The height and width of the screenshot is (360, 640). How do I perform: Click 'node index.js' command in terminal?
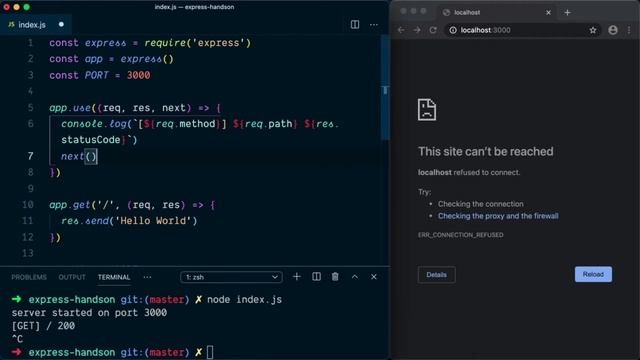244,300
